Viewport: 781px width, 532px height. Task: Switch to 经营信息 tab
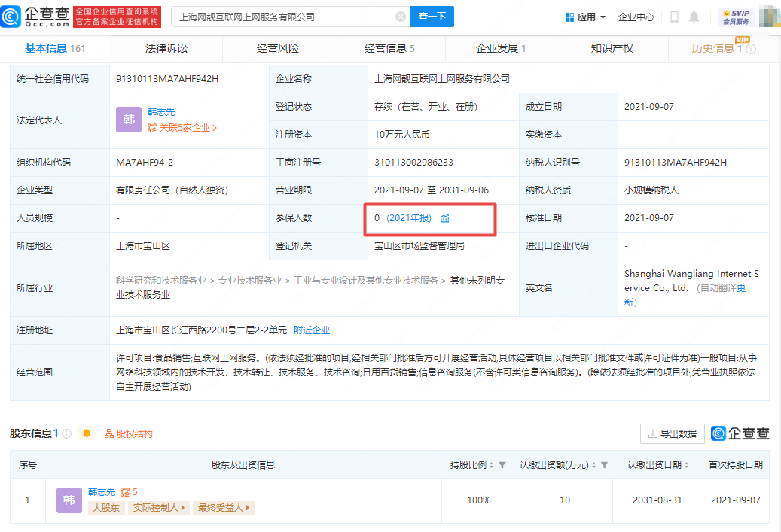(x=389, y=48)
